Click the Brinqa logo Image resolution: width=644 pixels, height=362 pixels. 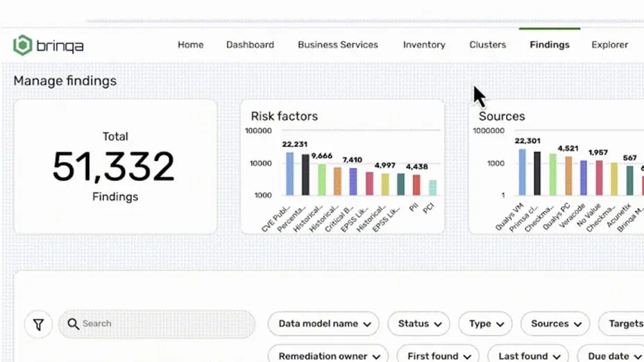48,45
